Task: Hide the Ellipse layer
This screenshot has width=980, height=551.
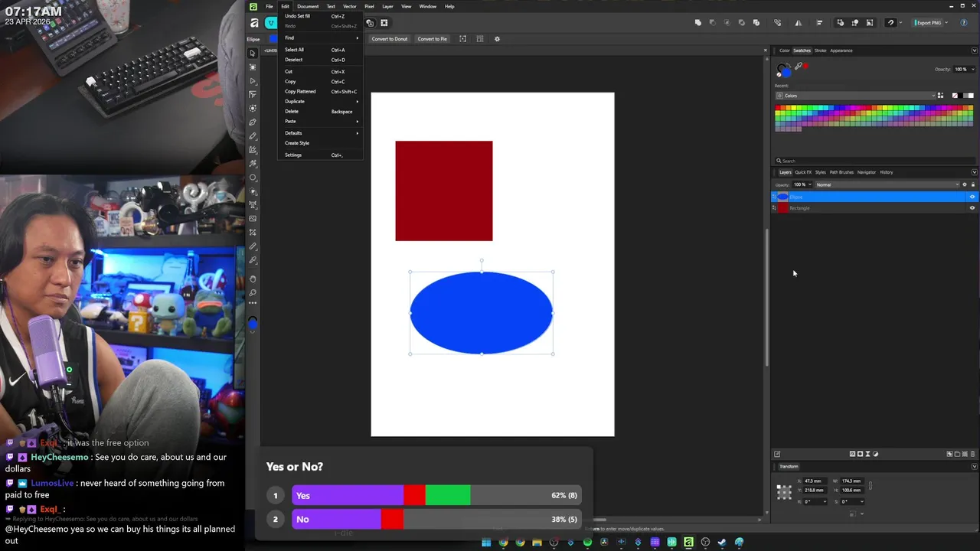Action: [972, 197]
